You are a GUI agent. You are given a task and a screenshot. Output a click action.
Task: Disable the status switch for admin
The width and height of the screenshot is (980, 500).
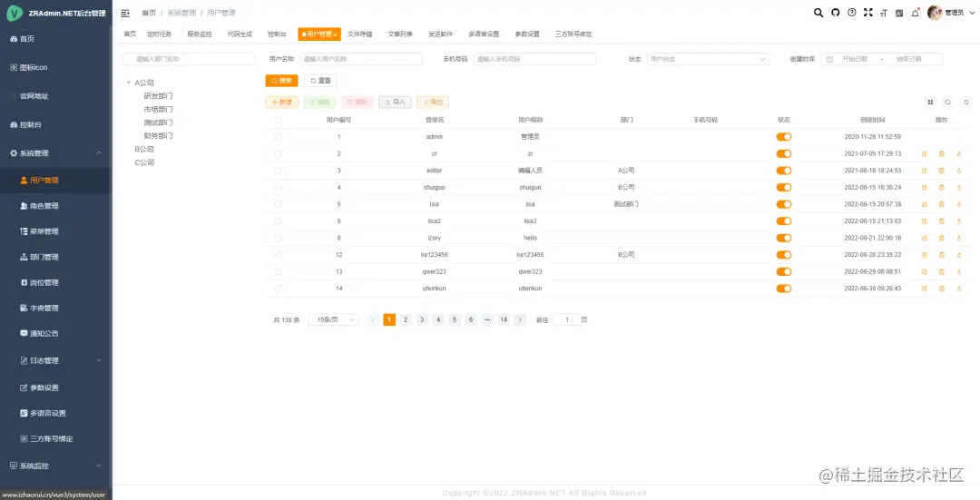[x=784, y=137]
